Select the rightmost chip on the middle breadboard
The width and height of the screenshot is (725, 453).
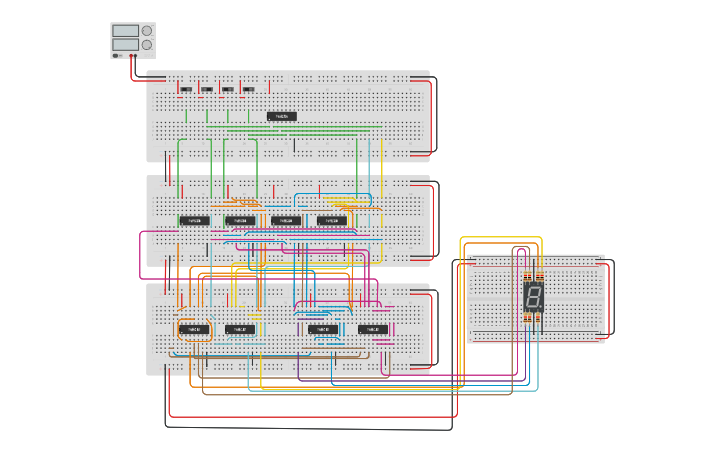(x=332, y=221)
